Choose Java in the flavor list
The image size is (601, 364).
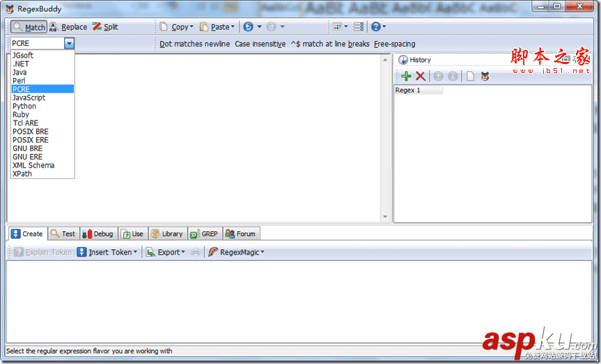click(x=42, y=72)
